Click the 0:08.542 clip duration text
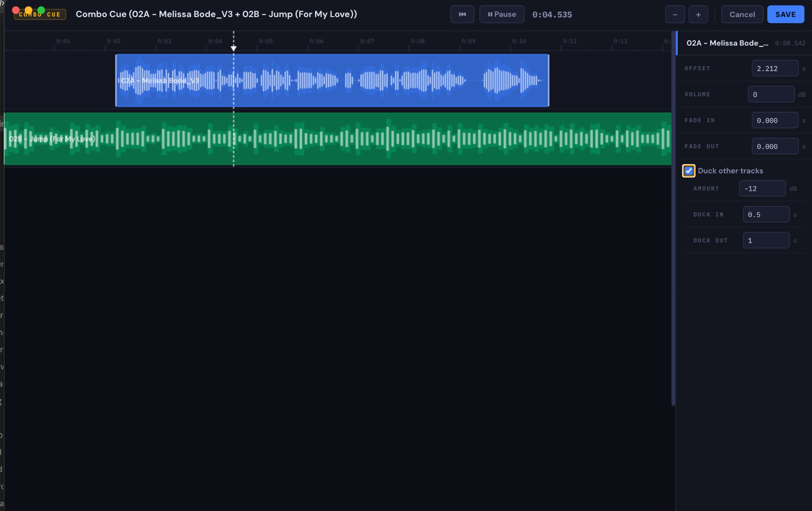 click(x=790, y=43)
